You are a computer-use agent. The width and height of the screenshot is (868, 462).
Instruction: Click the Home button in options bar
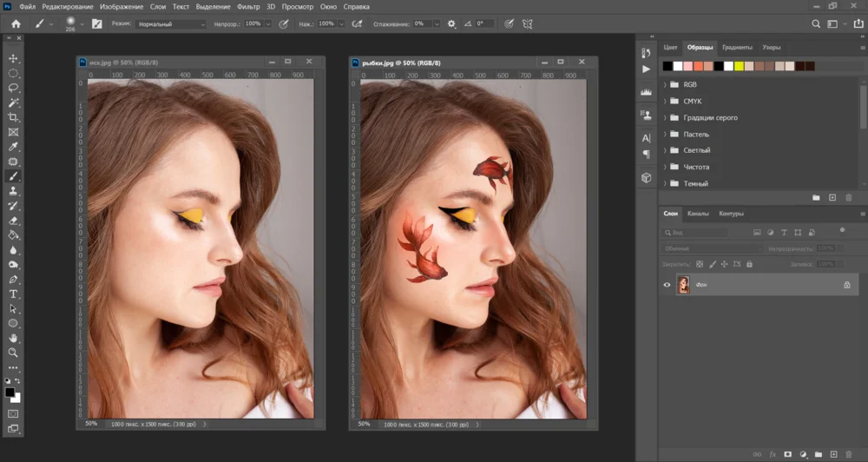(16, 23)
